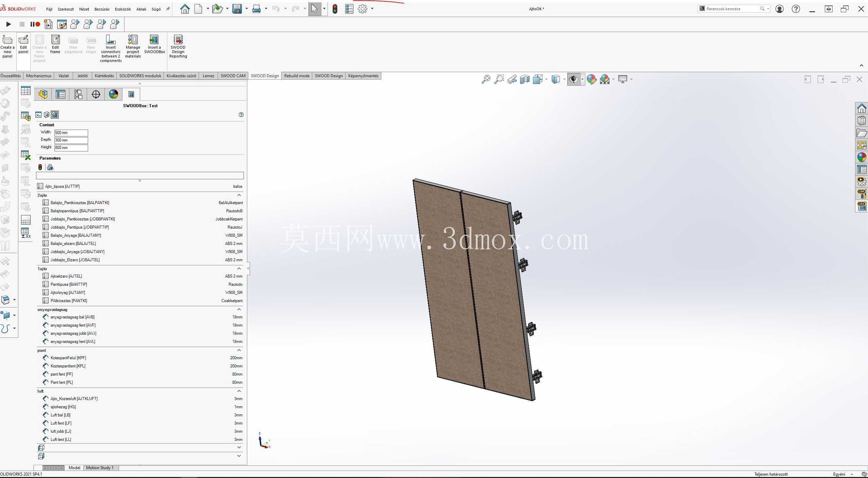Open the Edit frame tool

point(55,45)
